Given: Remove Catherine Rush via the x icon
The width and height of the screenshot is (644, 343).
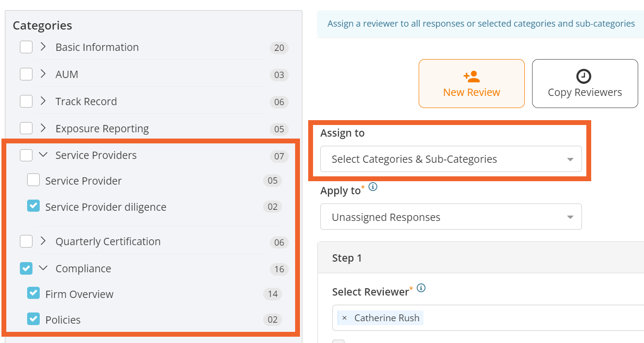Looking at the screenshot, I should tap(345, 318).
